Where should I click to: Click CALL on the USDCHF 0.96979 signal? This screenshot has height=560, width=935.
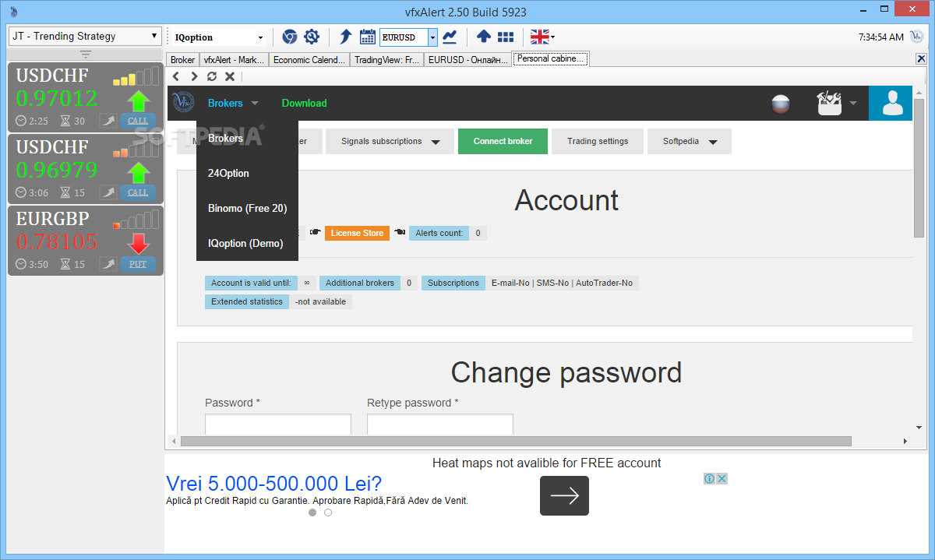138,192
